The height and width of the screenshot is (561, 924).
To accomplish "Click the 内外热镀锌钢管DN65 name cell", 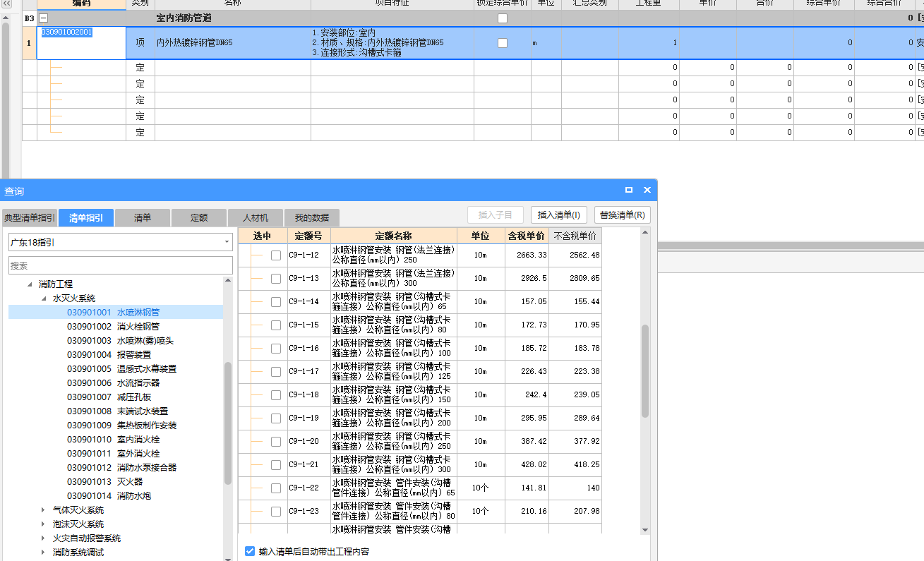I will pos(233,43).
